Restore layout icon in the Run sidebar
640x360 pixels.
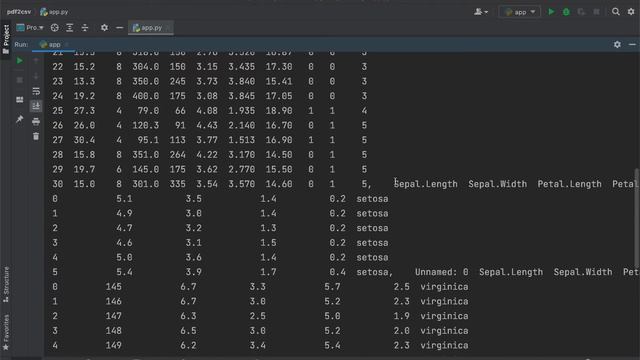point(20,100)
